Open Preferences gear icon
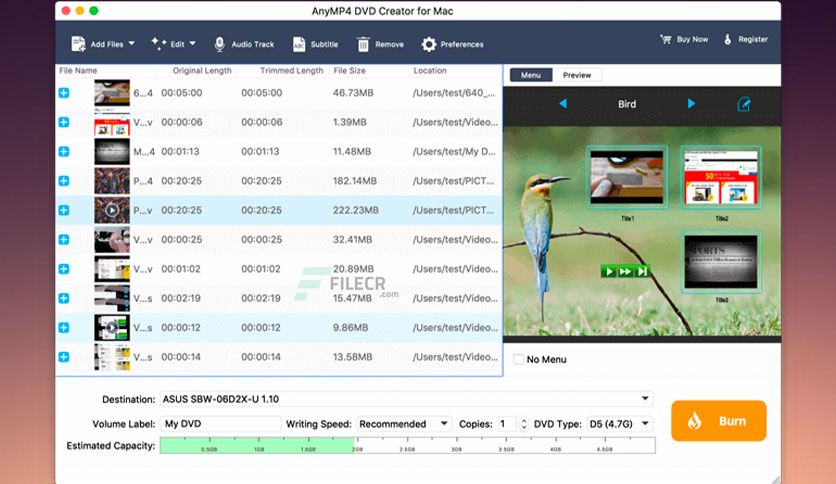Image resolution: width=836 pixels, height=484 pixels. click(429, 44)
